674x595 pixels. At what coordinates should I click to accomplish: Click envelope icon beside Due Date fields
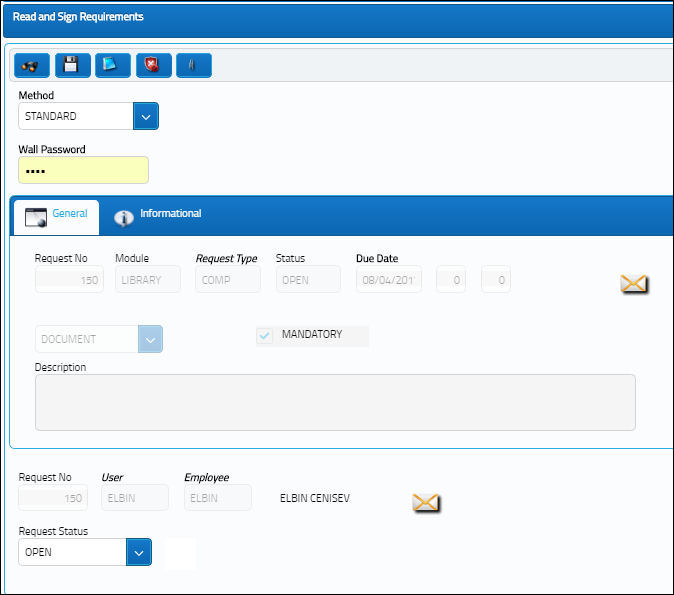coord(634,284)
